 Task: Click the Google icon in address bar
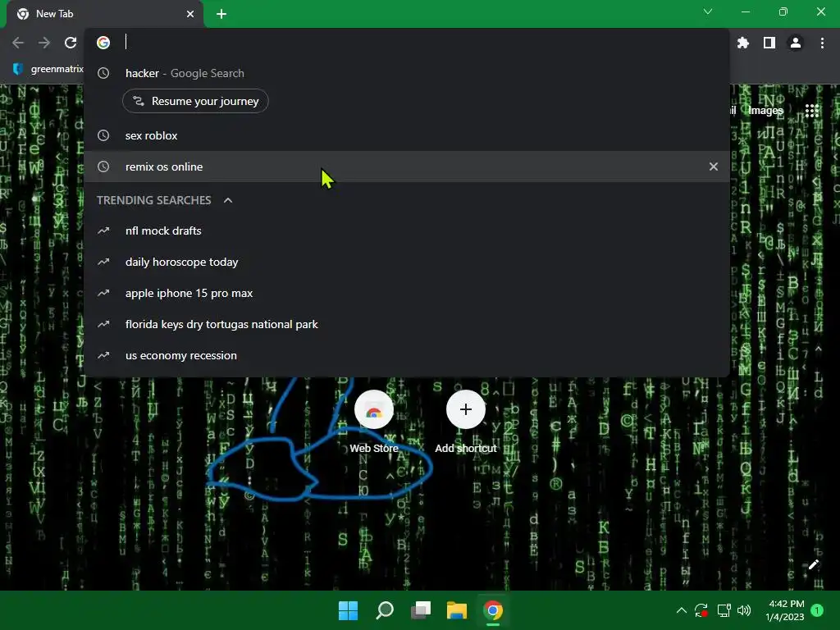pyautogui.click(x=103, y=43)
